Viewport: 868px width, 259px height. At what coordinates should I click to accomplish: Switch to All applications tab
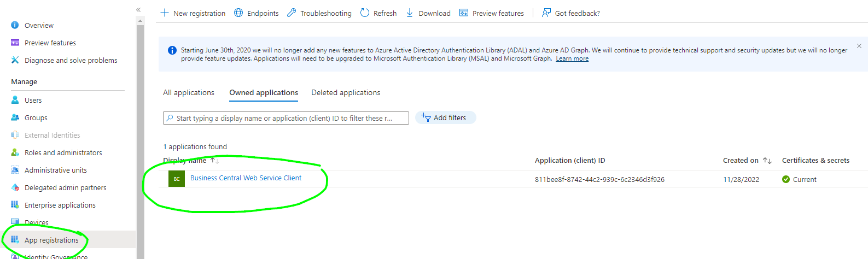[x=189, y=92]
